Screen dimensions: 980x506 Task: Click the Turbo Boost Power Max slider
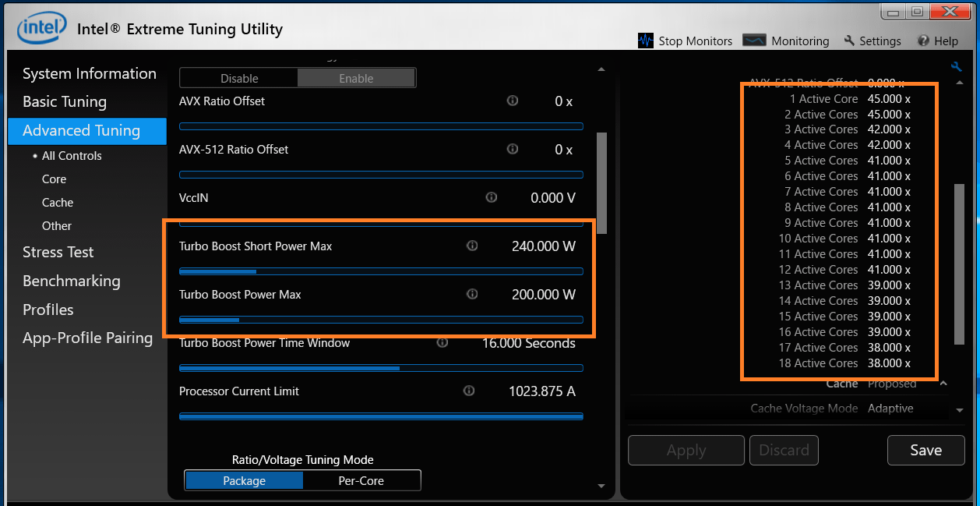tap(381, 320)
